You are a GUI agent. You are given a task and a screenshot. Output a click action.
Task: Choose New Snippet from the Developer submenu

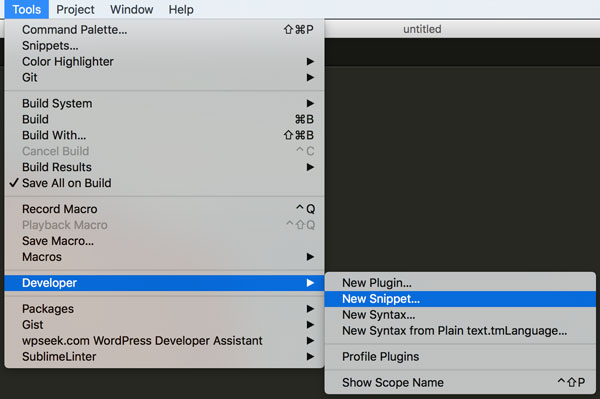click(x=460, y=299)
